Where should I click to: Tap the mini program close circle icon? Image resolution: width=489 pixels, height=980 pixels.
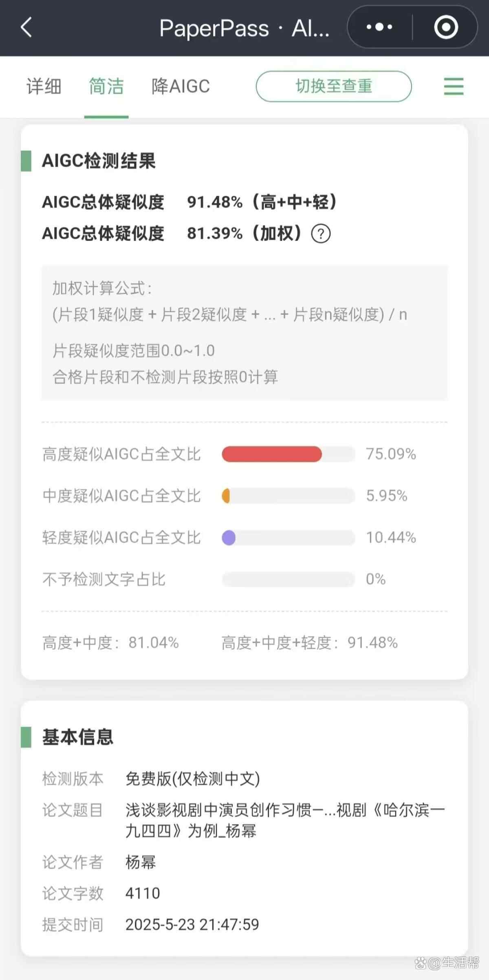tap(446, 27)
